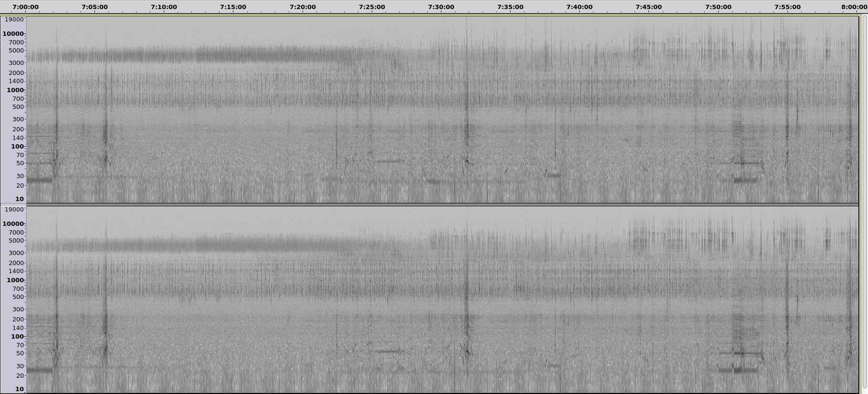Image resolution: width=868 pixels, height=394 pixels.
Task: Click the vertical scrollbar on the right edge
Action: tap(864, 201)
